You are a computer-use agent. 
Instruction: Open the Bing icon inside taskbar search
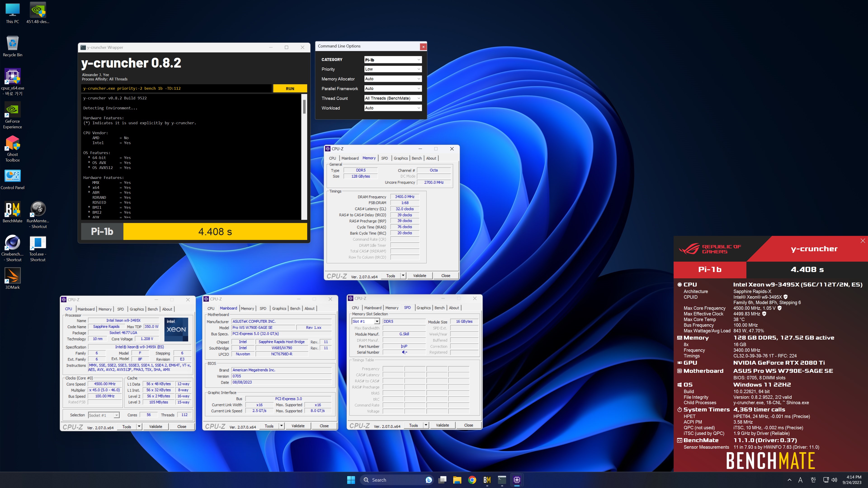[429, 480]
